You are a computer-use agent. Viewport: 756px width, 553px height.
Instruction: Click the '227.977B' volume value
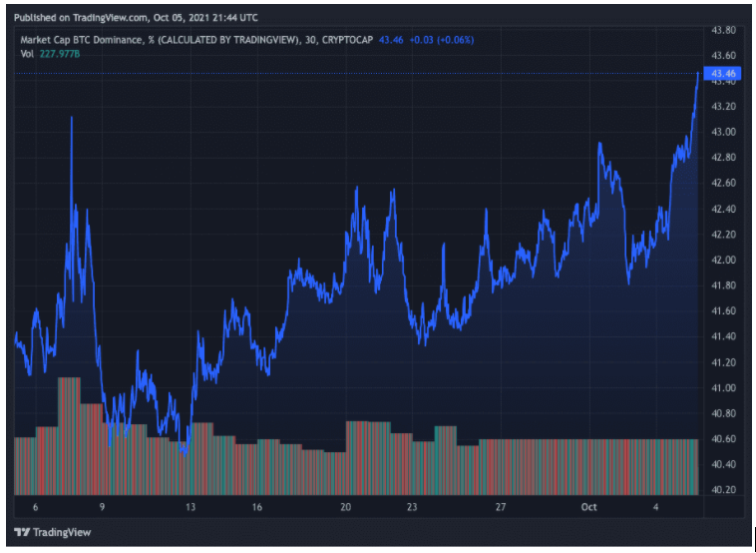[59, 54]
